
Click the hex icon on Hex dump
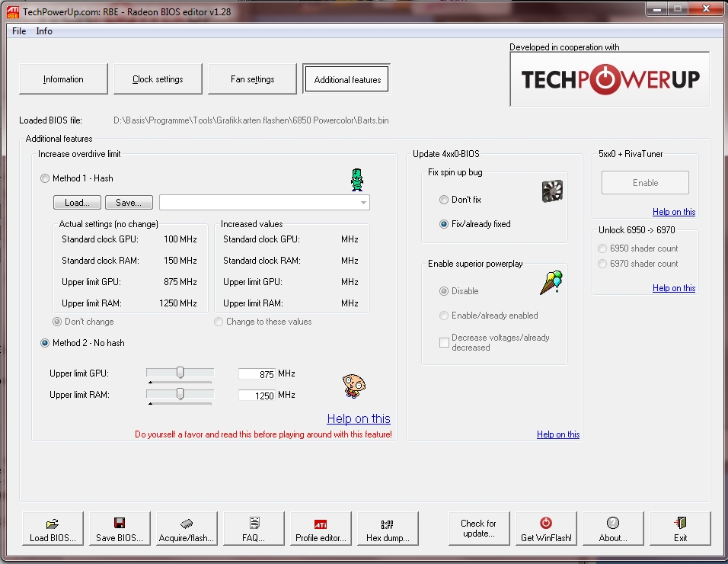(x=387, y=524)
